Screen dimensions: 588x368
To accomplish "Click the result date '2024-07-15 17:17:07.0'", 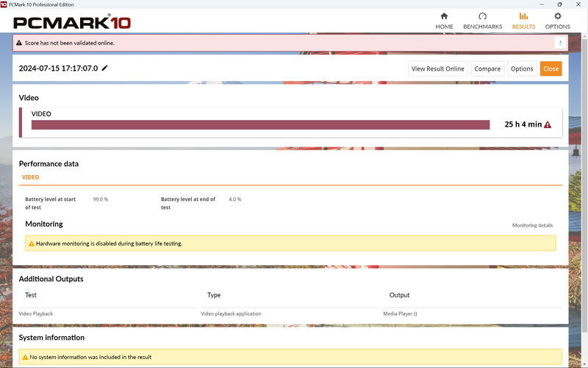I will [x=58, y=68].
